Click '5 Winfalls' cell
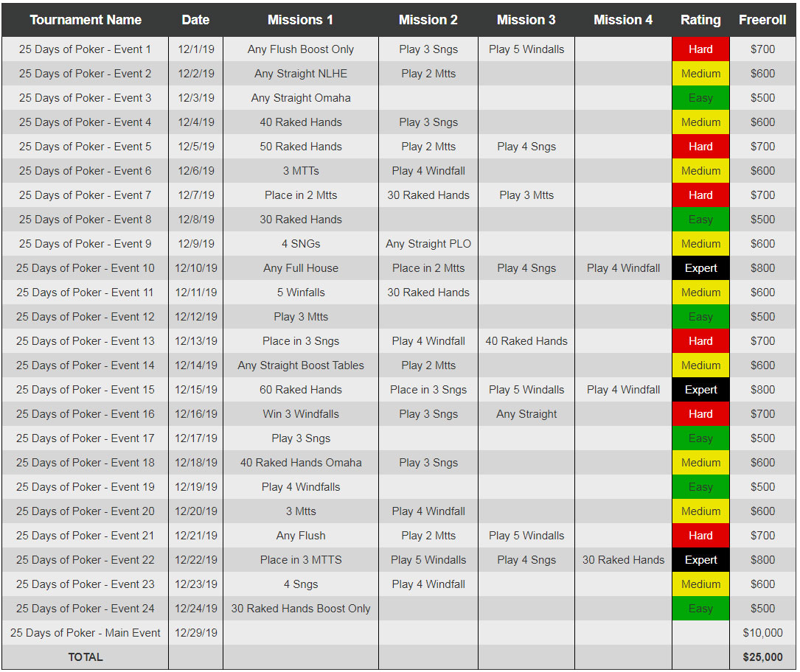The height and width of the screenshot is (672, 800). pos(301,292)
